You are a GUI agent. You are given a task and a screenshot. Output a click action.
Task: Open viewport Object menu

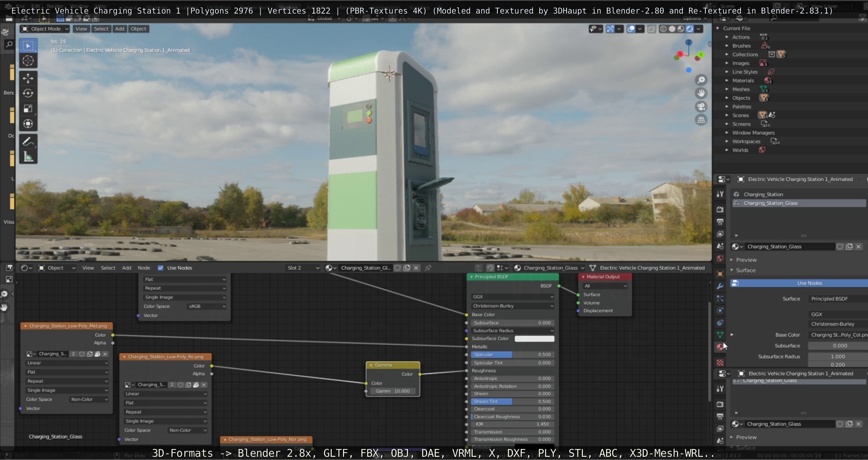tap(139, 29)
